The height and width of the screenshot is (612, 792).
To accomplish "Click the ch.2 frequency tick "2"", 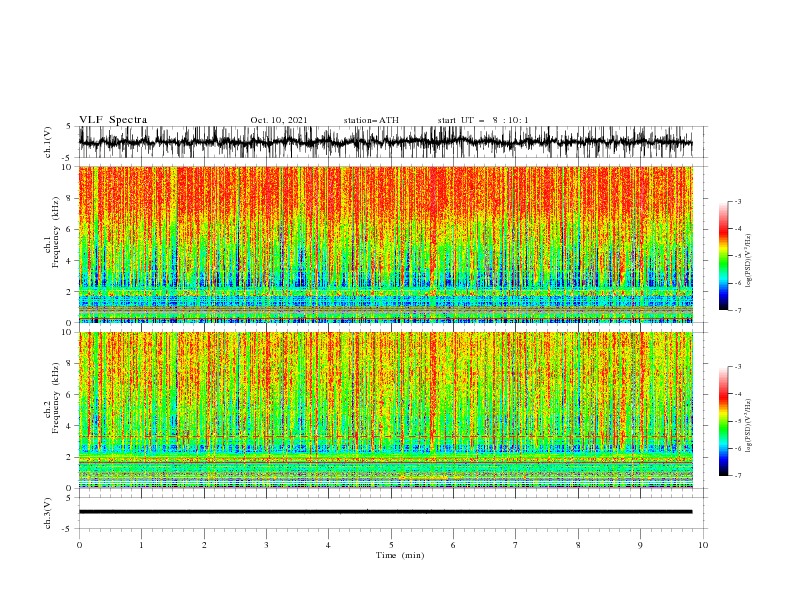I will (69, 457).
